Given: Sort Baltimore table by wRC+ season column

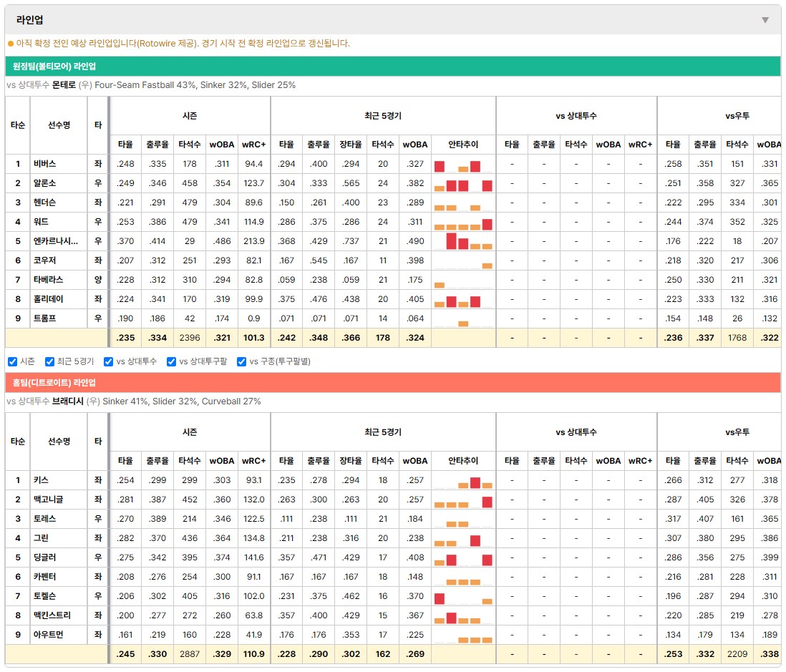Looking at the screenshot, I should 253,145.
